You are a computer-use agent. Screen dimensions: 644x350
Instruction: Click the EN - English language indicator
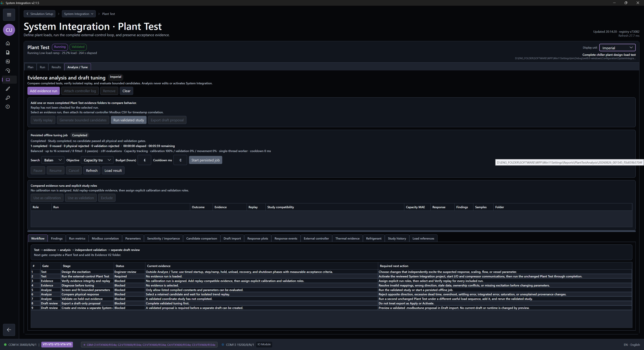[x=632, y=345]
